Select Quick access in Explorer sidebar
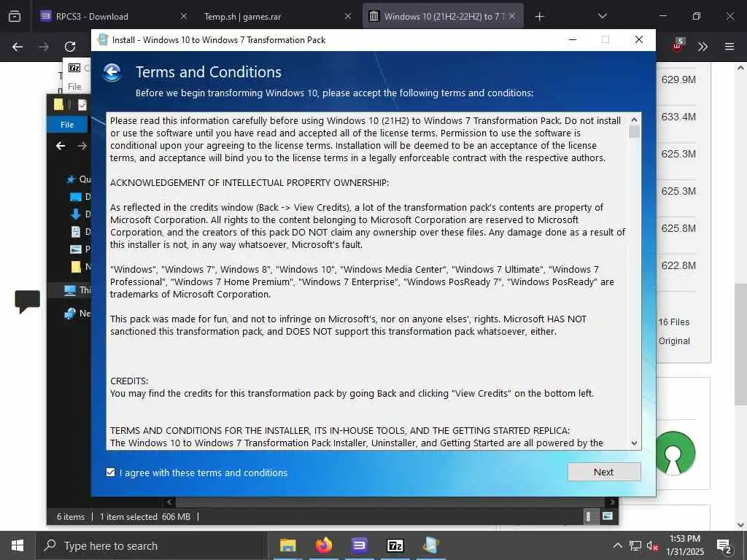The image size is (747, 560). tap(79, 179)
